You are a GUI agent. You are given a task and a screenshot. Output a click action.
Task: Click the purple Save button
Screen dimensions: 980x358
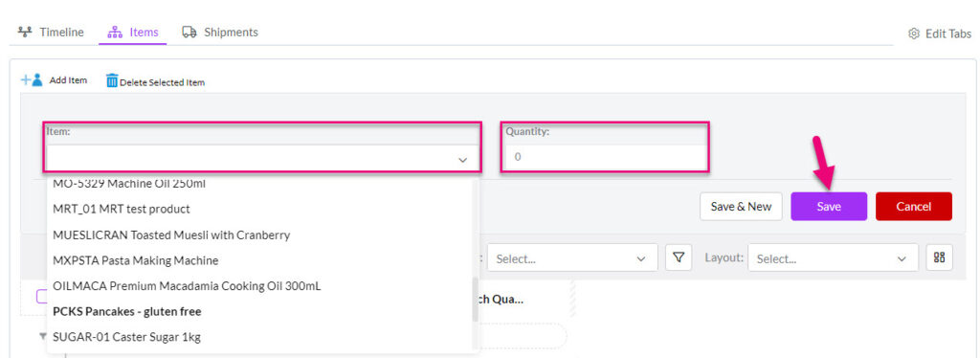[x=829, y=206]
